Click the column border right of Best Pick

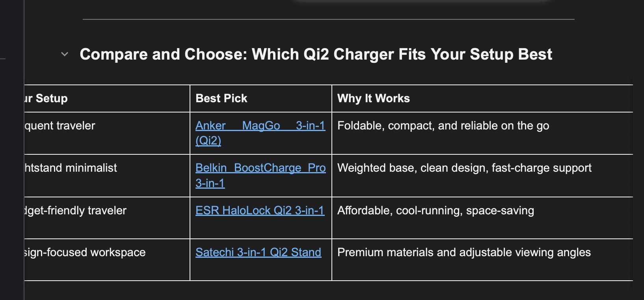pyautogui.click(x=332, y=182)
